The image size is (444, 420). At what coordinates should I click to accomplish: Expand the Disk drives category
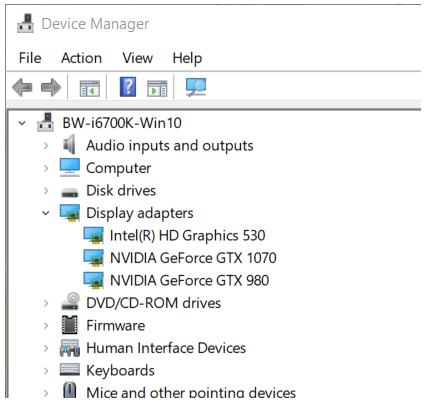pos(46,191)
